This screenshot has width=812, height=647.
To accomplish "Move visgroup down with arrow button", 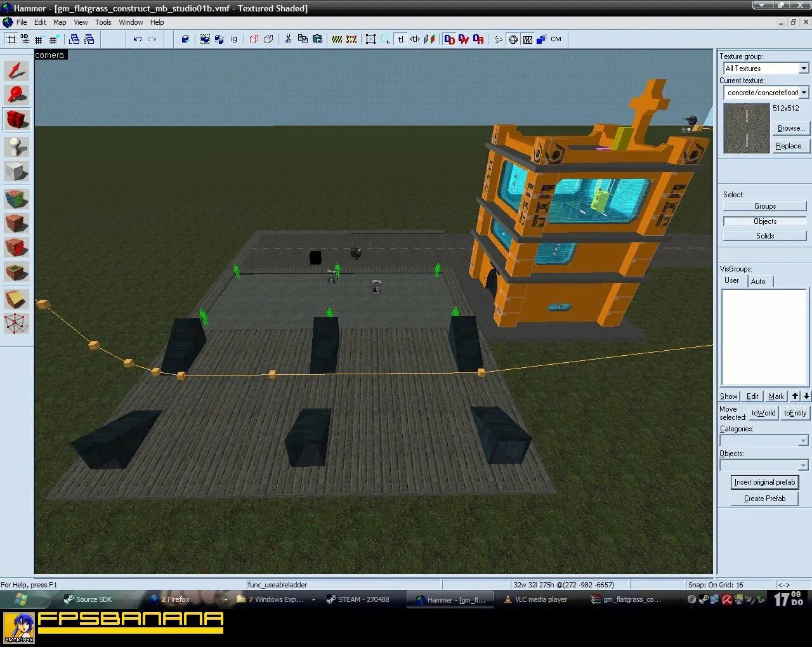I will click(806, 396).
